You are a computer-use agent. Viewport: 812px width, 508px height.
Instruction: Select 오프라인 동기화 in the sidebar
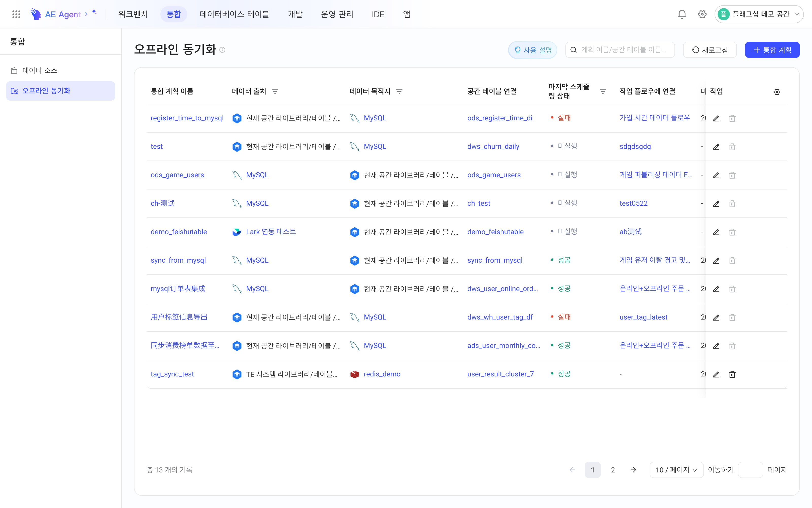pyautogui.click(x=60, y=91)
